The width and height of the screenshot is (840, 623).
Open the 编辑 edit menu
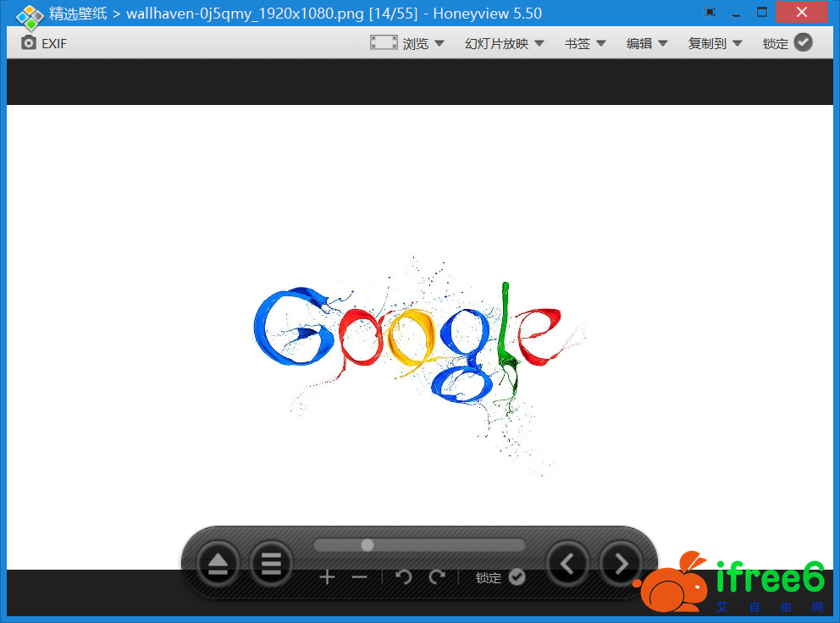click(647, 43)
